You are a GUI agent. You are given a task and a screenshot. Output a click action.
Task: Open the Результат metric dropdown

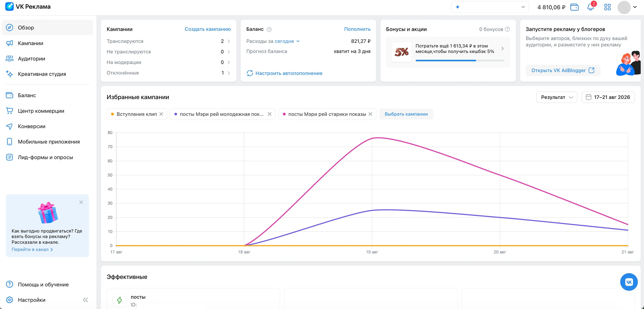pos(556,97)
